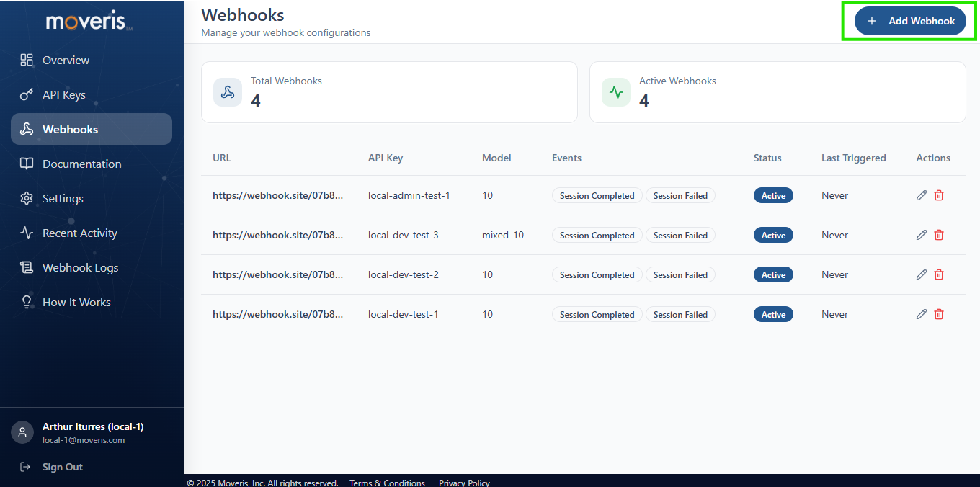Delete the local-dev-test-3 webhook
Viewport: 980px width, 487px height.
[938, 234]
